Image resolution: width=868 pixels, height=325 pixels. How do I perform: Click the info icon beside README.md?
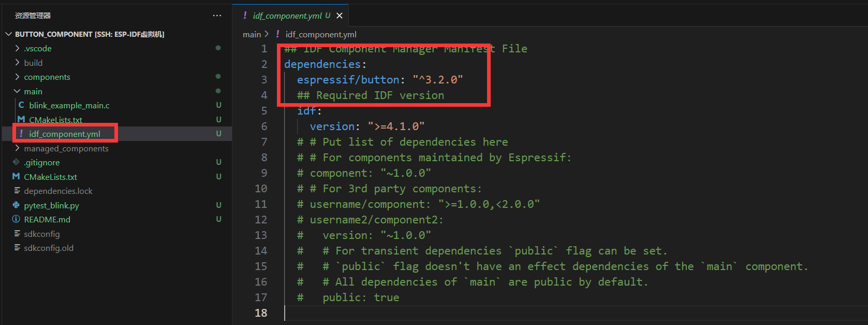point(16,219)
